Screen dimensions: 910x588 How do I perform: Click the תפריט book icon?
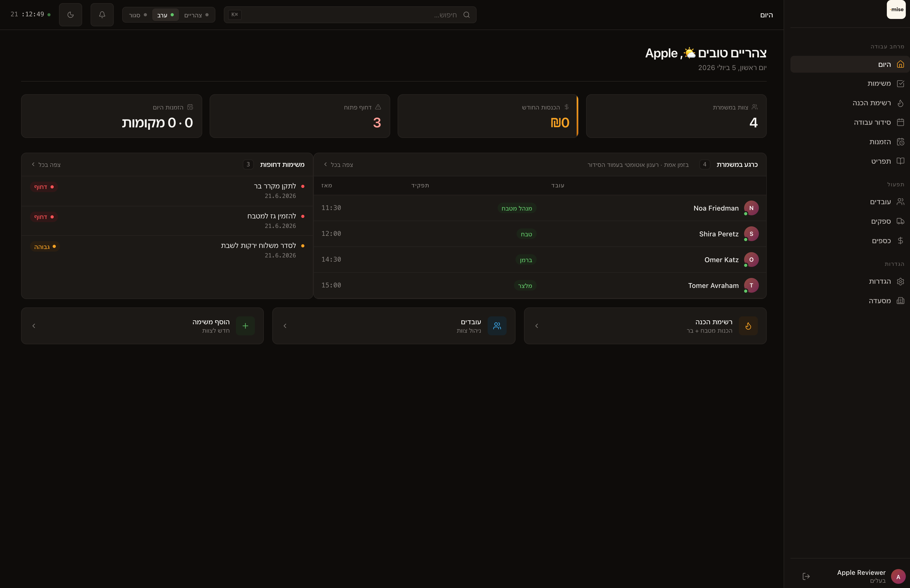900,161
